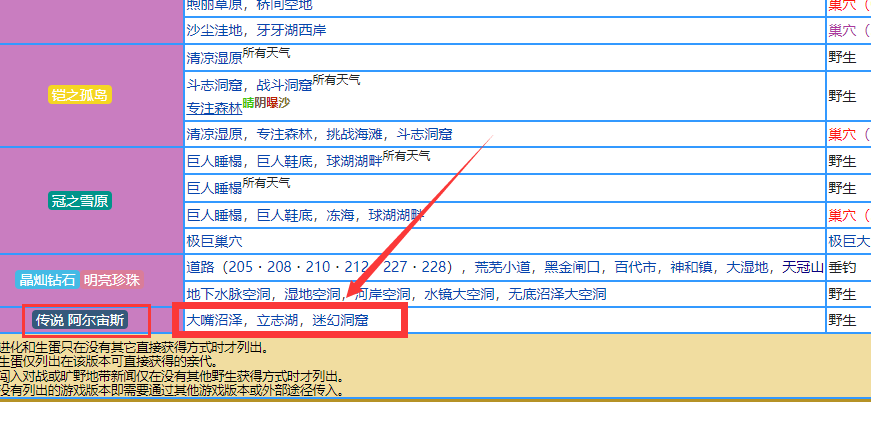Open the 铠之孤岛 game badge link
Screen dimensions: 871x433
[80, 95]
